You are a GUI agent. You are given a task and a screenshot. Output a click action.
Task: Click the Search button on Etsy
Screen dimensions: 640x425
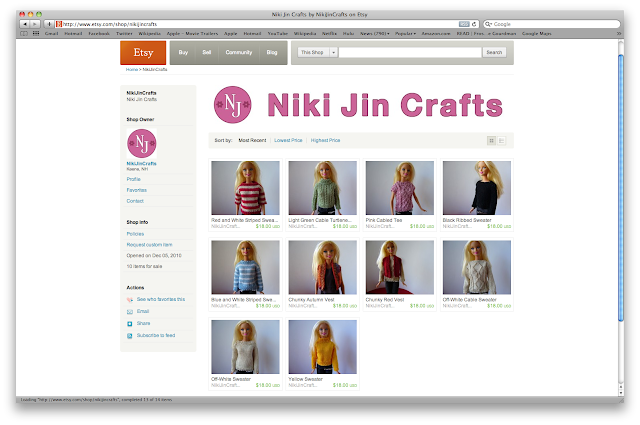pyautogui.click(x=494, y=52)
